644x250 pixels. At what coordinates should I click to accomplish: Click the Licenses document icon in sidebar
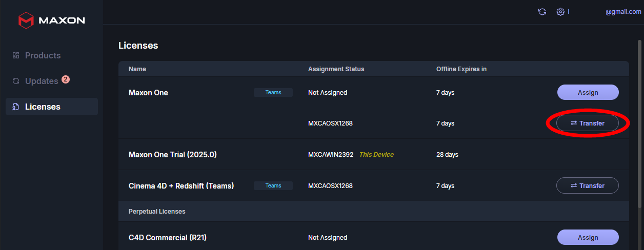(x=16, y=107)
